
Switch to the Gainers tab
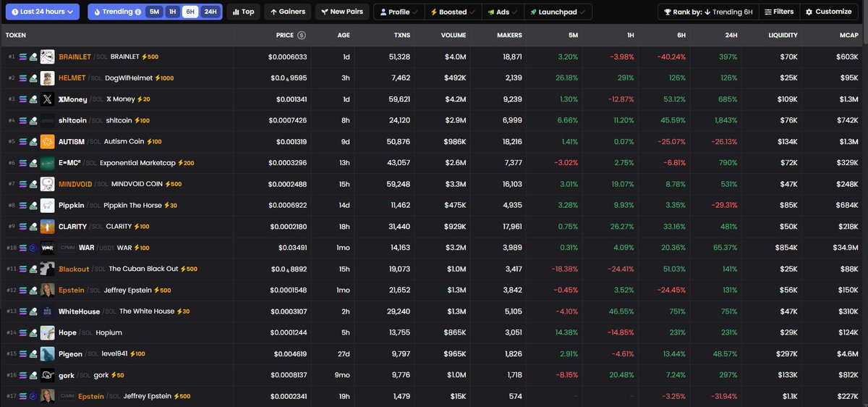(x=287, y=12)
